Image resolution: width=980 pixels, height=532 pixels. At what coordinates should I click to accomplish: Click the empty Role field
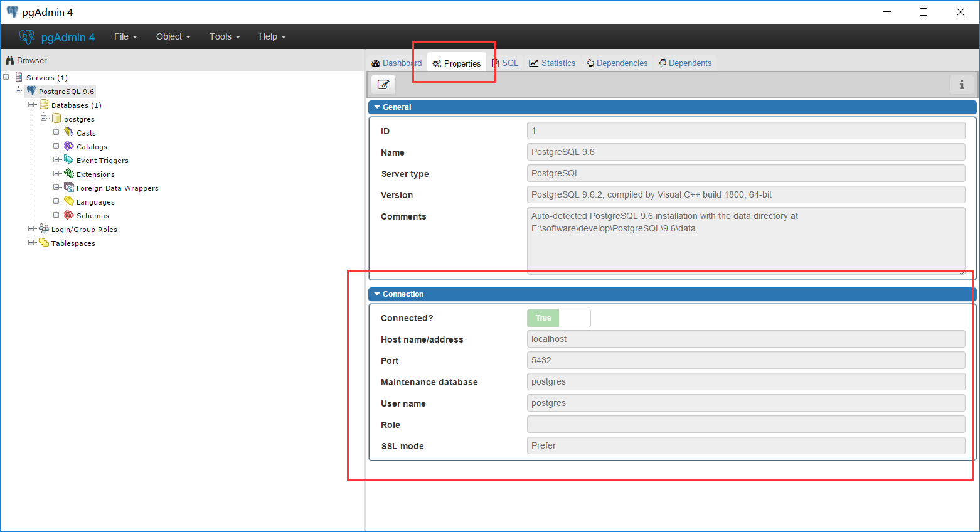pos(746,424)
